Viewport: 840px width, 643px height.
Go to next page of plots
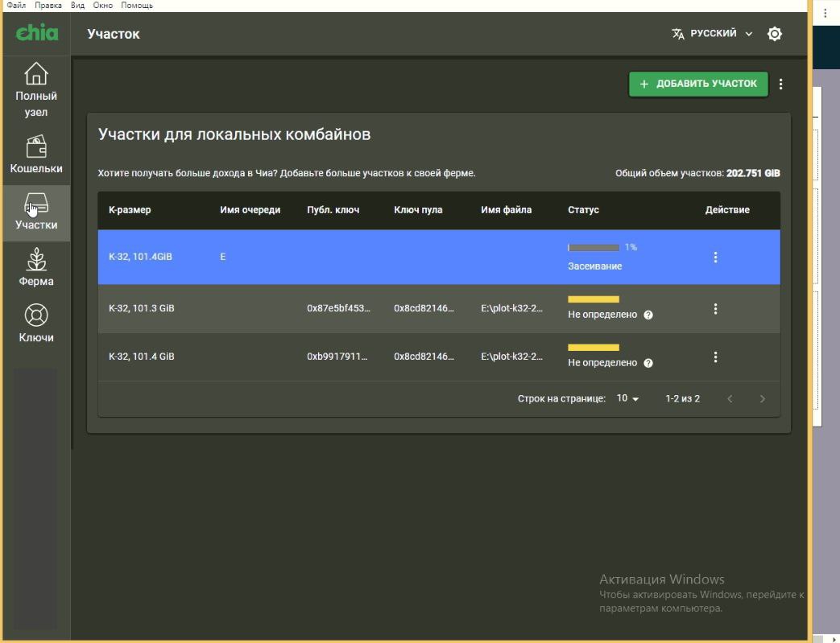(763, 398)
